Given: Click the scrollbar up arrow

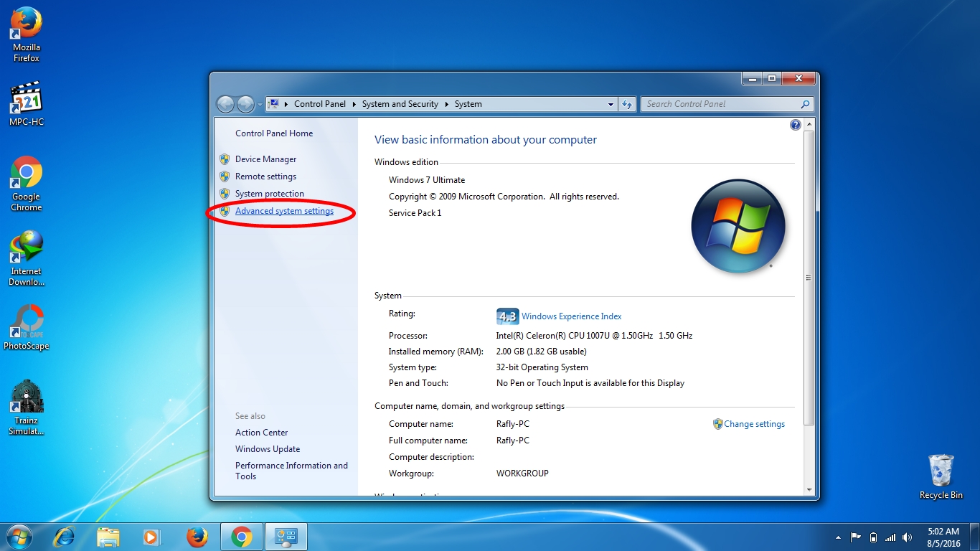Looking at the screenshot, I should pos(810,125).
